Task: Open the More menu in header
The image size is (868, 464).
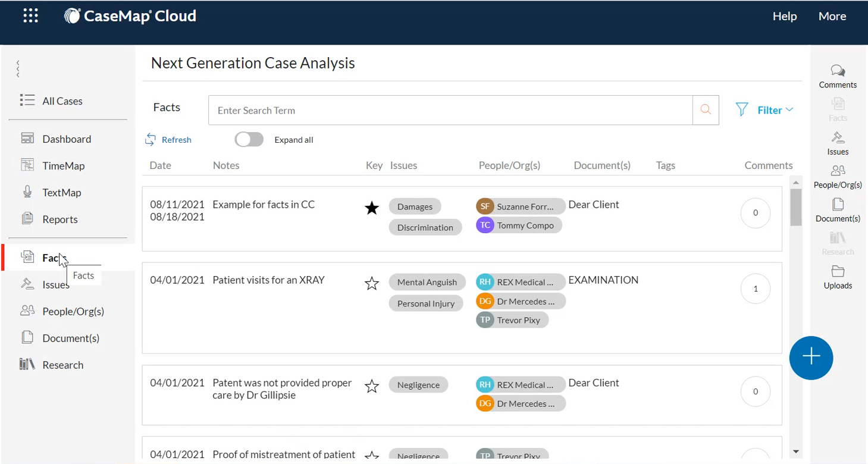Action: tap(832, 17)
